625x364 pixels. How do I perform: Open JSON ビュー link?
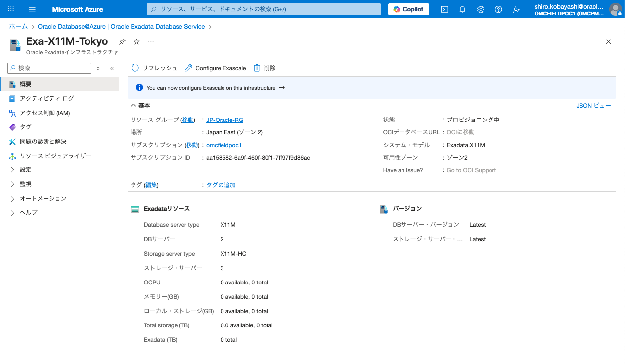tap(593, 106)
